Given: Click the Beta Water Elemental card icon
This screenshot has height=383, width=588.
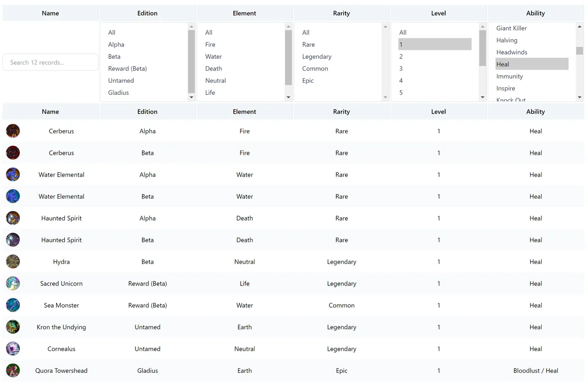Looking at the screenshot, I should click(13, 196).
